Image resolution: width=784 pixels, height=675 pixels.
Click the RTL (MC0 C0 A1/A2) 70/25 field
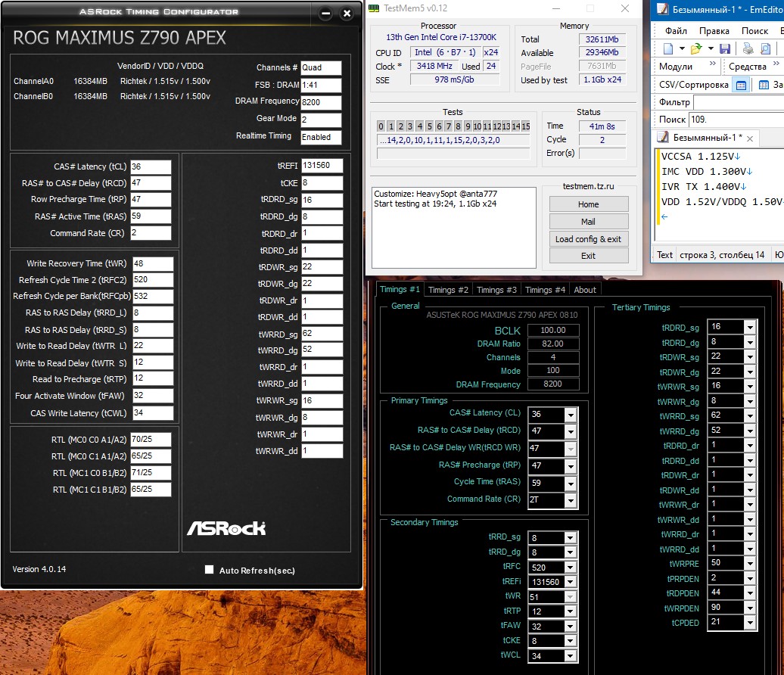(x=151, y=440)
